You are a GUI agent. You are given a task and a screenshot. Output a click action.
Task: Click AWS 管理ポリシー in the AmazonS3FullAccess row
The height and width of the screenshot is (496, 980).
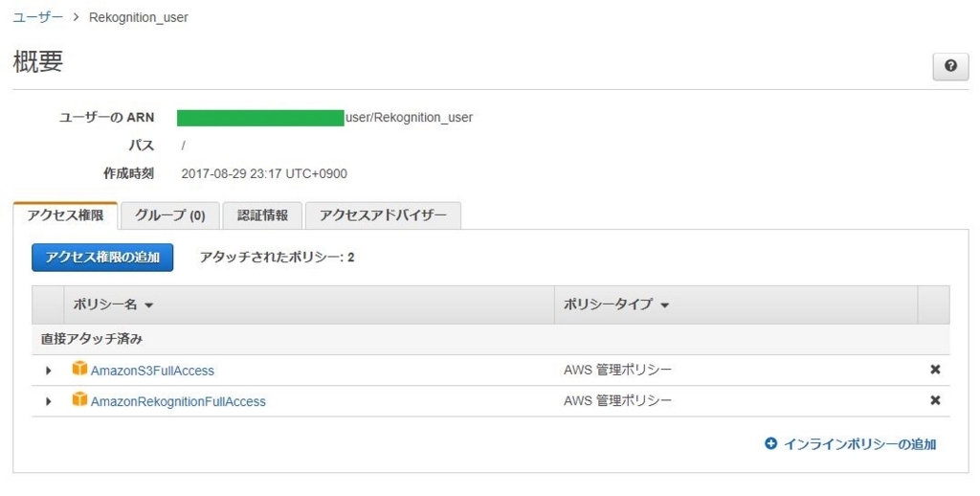pos(617,370)
